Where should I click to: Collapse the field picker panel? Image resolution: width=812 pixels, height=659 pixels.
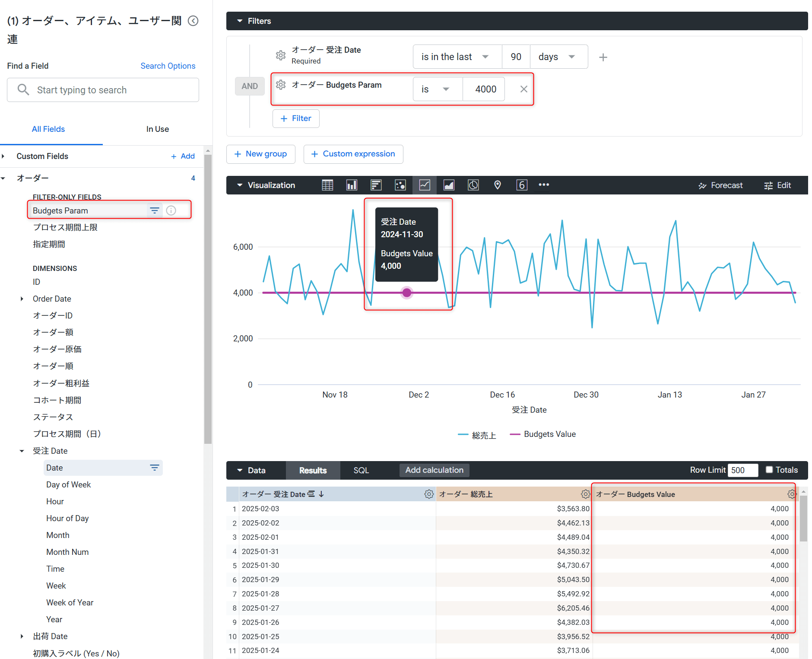pyautogui.click(x=193, y=21)
